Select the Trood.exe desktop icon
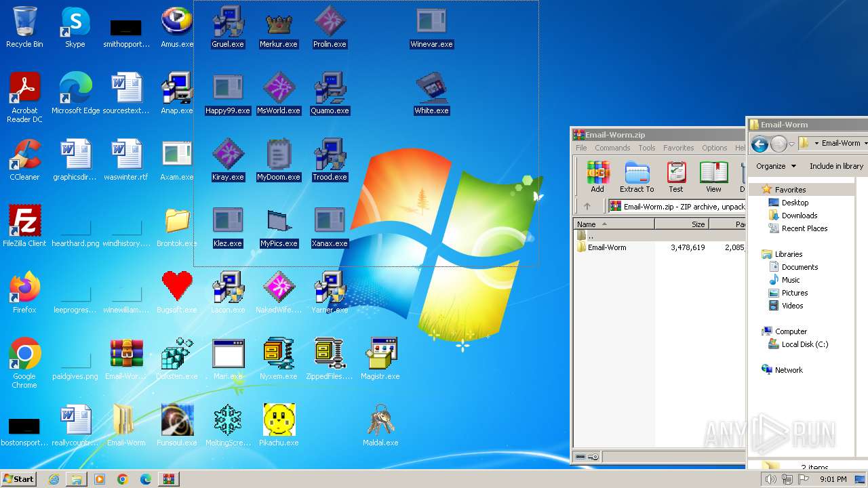Image resolution: width=868 pixels, height=488 pixels. pyautogui.click(x=330, y=161)
